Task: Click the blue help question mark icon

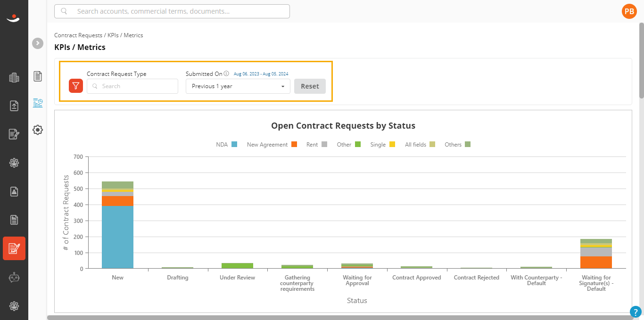Action: (x=636, y=312)
